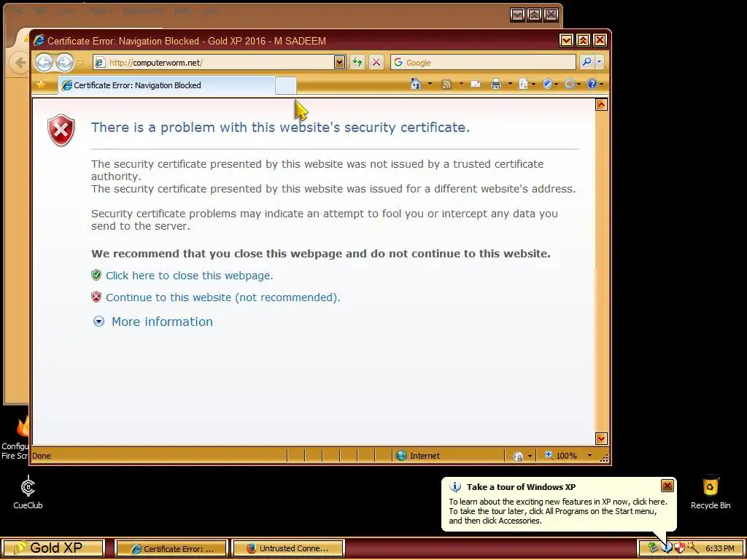
Task: Click the magnifier search button
Action: tap(587, 62)
